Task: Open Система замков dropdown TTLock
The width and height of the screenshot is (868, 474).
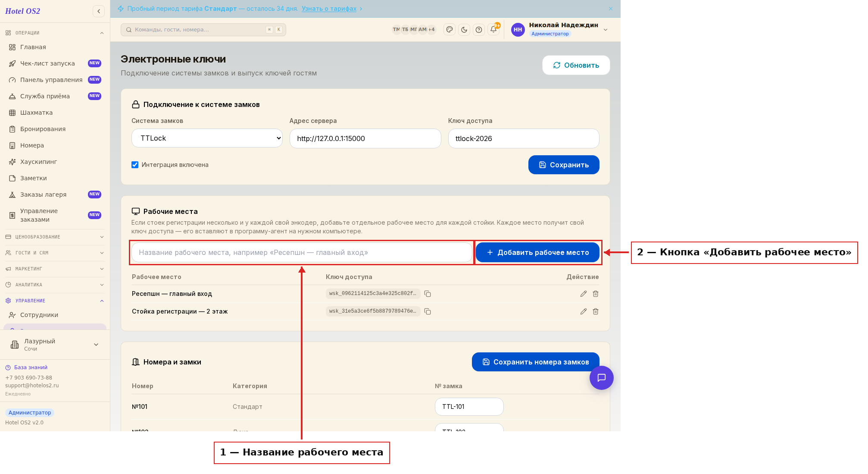Action: pyautogui.click(x=207, y=138)
